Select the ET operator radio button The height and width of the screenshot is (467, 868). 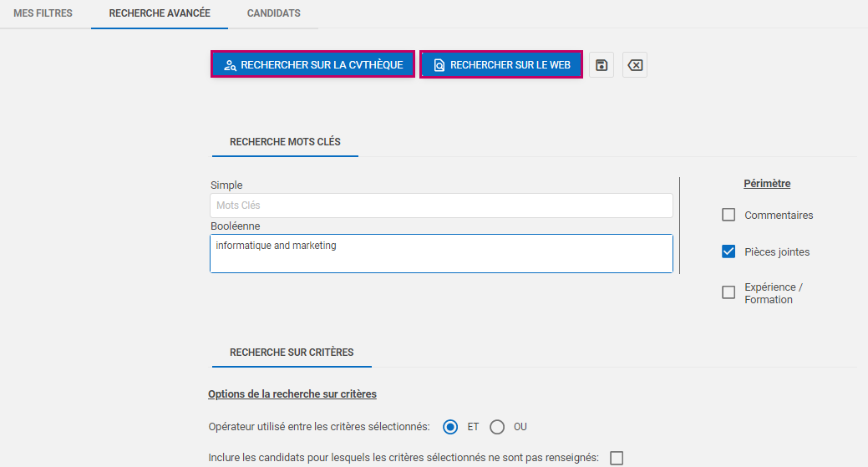(x=450, y=427)
